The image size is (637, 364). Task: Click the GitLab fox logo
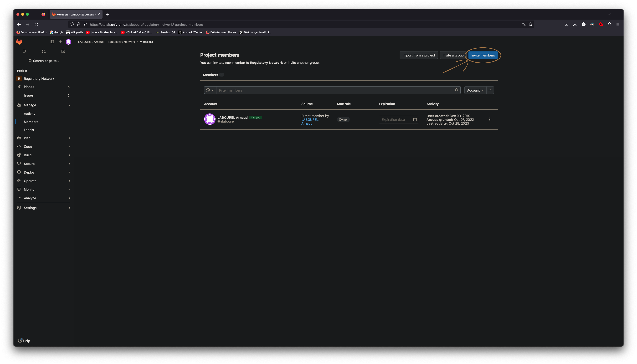(x=19, y=41)
